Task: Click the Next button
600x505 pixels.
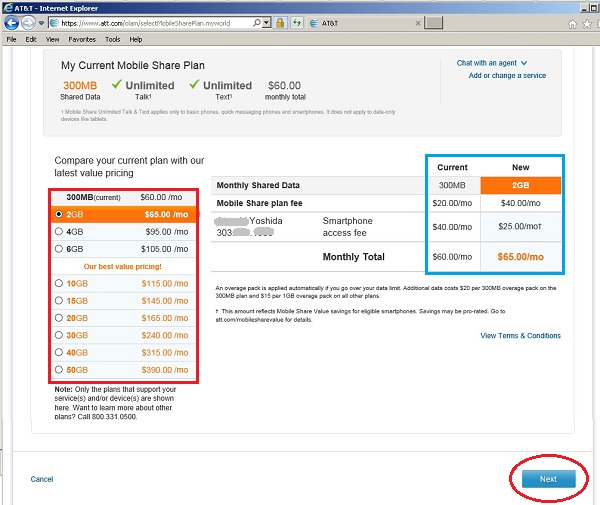Action: [x=548, y=479]
